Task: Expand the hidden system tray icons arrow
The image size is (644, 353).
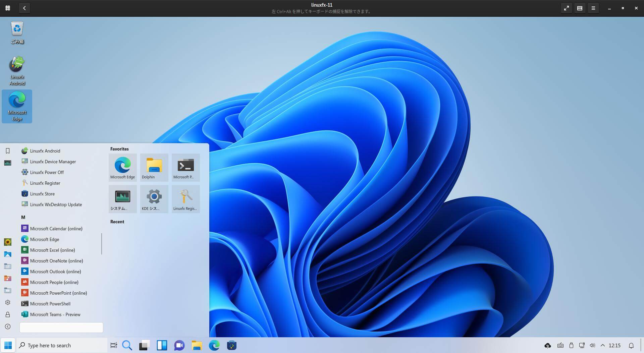Action: (x=603, y=345)
